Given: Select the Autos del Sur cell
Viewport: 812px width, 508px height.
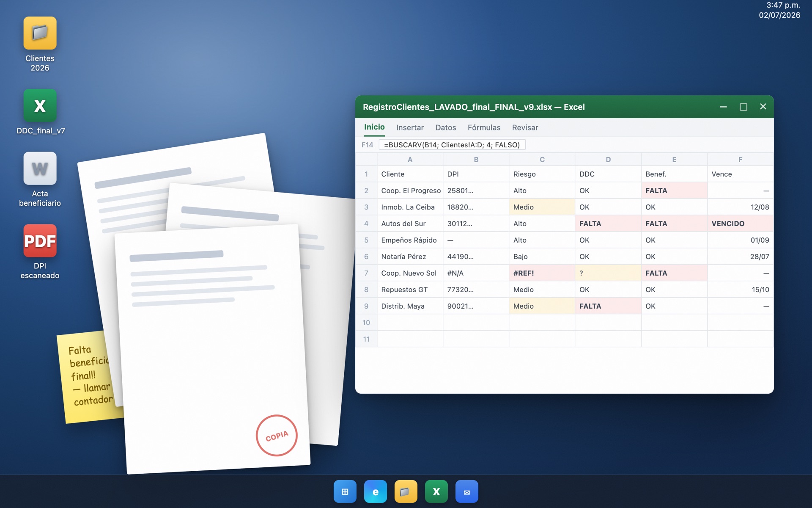Looking at the screenshot, I should click(x=410, y=224).
